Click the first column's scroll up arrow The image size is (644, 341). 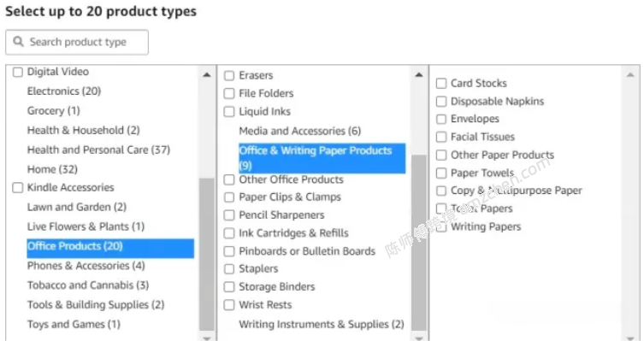[x=207, y=74]
